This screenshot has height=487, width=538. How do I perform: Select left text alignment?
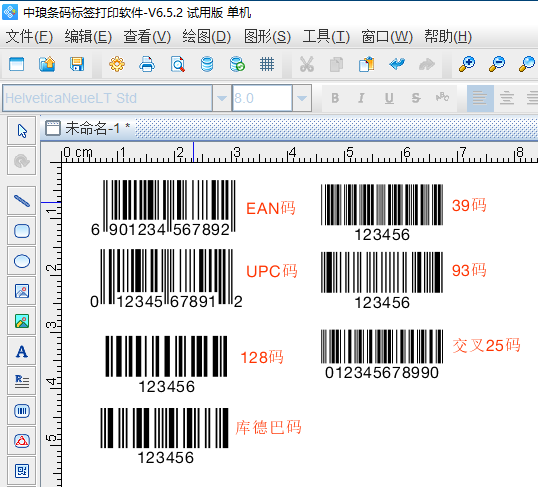480,98
